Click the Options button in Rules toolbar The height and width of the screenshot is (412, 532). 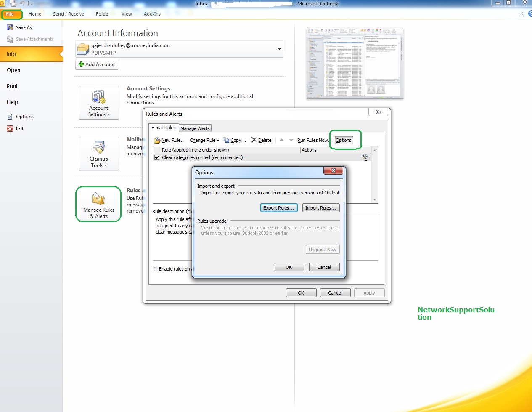click(344, 140)
